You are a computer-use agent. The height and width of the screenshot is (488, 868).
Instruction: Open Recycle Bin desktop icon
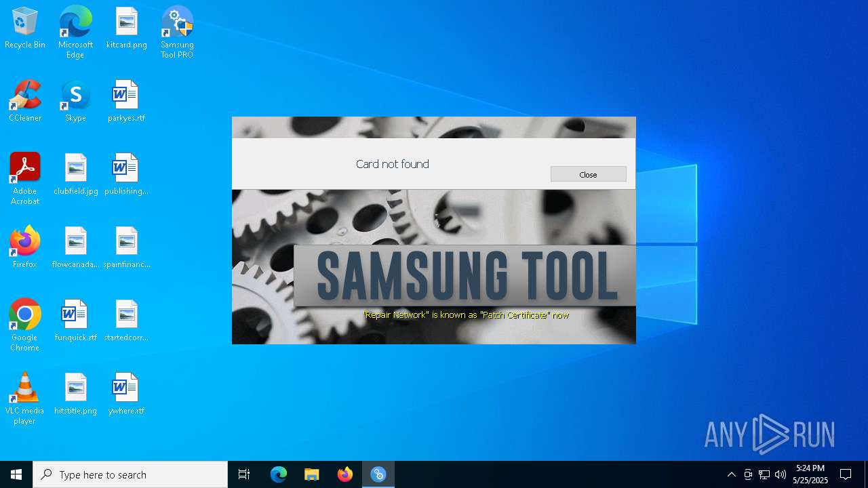point(25,28)
